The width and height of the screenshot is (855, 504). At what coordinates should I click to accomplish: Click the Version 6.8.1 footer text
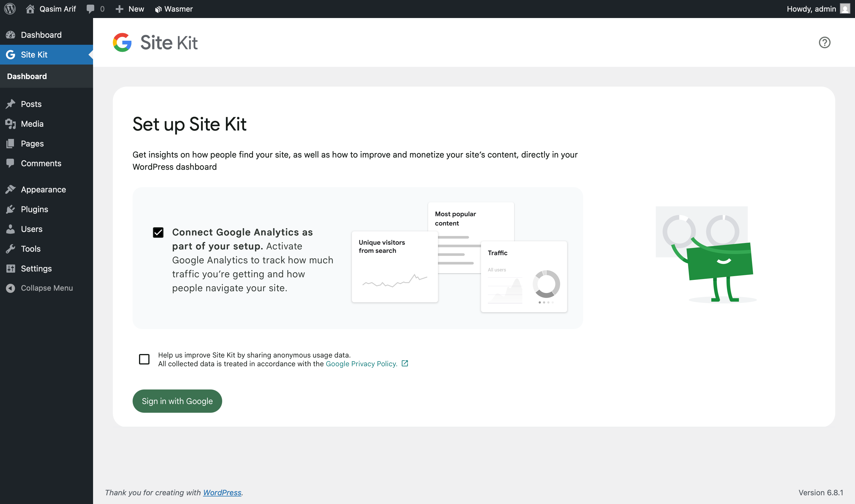point(821,492)
